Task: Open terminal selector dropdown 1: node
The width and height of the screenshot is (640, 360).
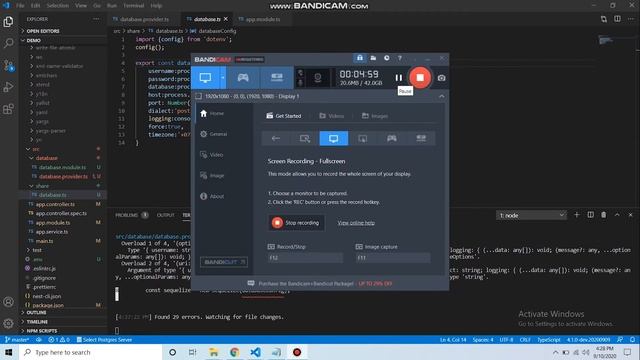Action: tap(531, 215)
